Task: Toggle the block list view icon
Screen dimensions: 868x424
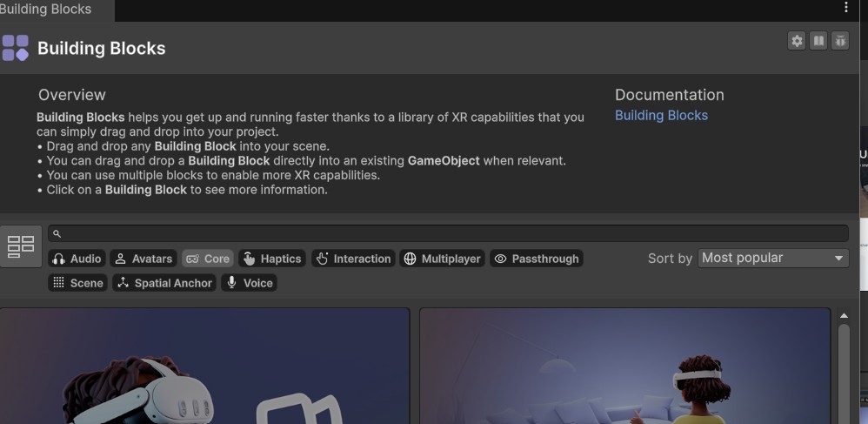Action: 21,246
